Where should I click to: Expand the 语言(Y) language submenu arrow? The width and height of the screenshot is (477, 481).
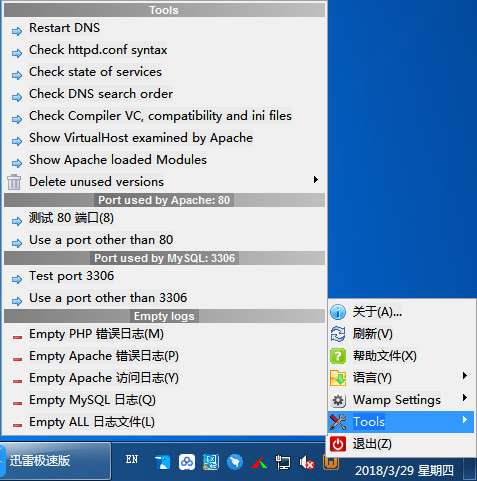465,376
